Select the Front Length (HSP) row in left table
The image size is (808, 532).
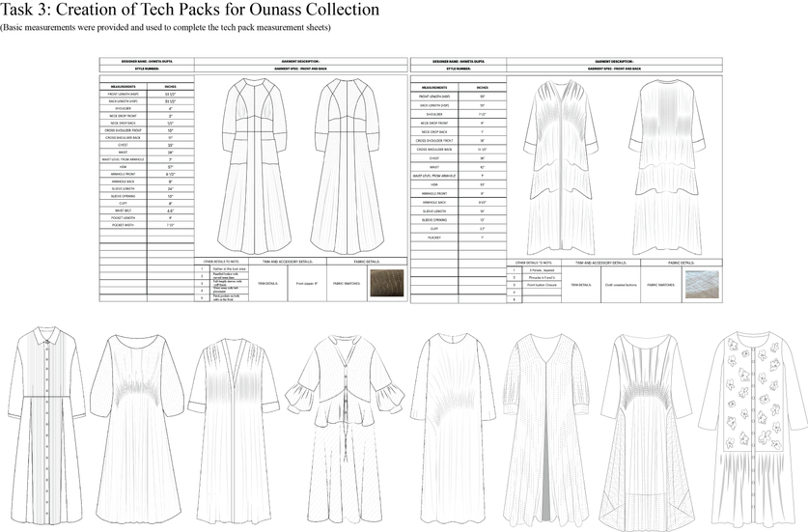click(147, 95)
